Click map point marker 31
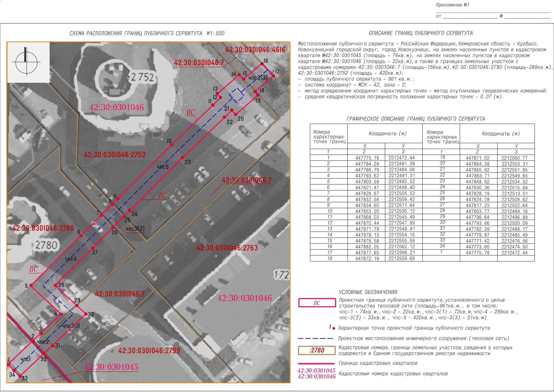Image resolution: width=554 pixels, height=392 pixels. (x=53, y=346)
